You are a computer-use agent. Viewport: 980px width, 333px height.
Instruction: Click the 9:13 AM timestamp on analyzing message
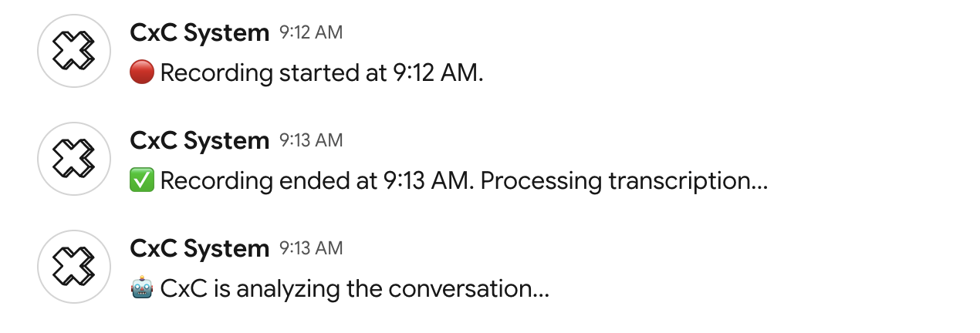coord(311,248)
